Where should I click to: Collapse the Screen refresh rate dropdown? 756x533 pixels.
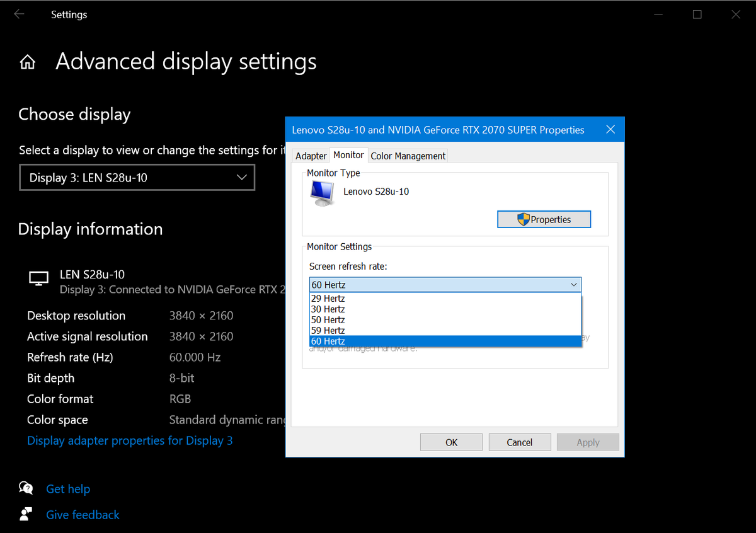[x=573, y=285]
